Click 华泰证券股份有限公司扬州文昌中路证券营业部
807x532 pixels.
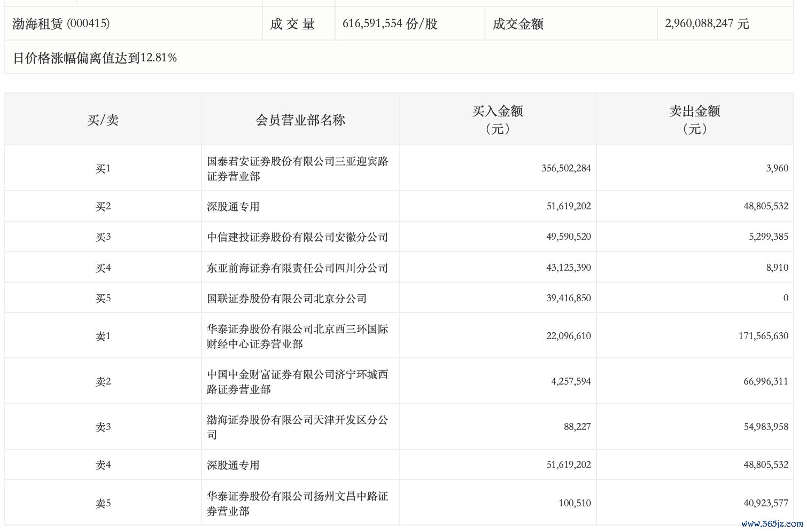(x=298, y=503)
